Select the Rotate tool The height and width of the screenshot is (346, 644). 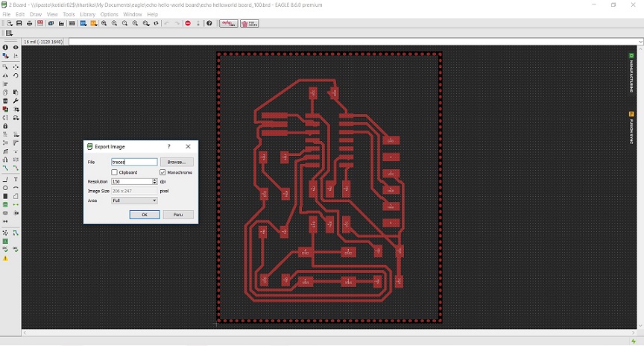(x=16, y=75)
